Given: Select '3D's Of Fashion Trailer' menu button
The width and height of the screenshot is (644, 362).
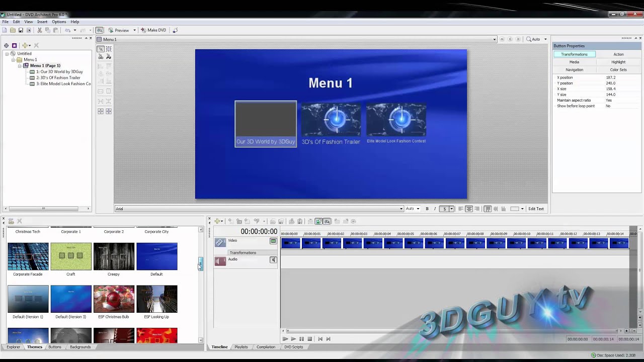Looking at the screenshot, I should click(331, 124).
